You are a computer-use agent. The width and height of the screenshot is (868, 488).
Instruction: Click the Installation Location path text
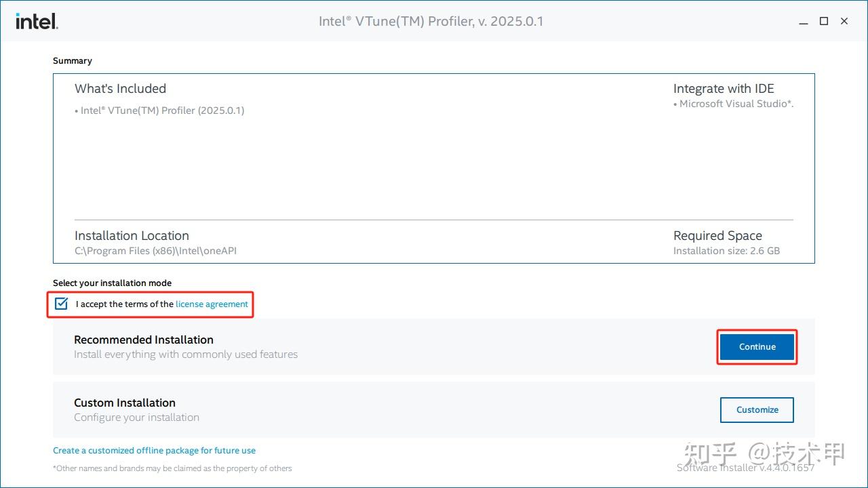(155, 251)
